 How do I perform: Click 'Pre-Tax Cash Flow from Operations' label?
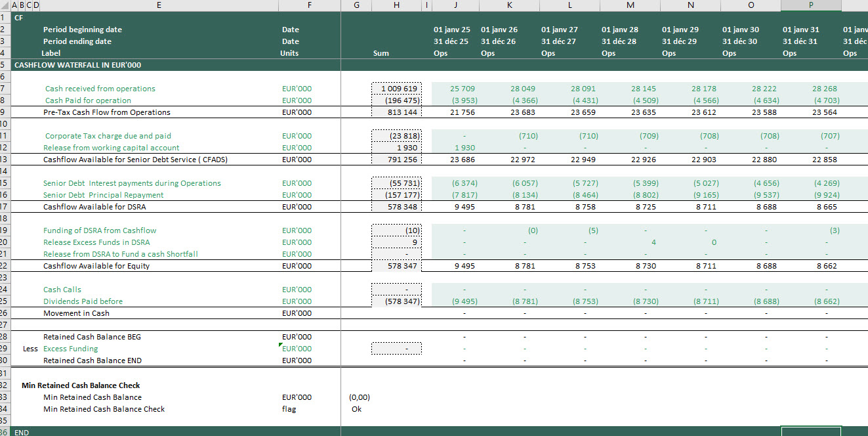pos(107,112)
